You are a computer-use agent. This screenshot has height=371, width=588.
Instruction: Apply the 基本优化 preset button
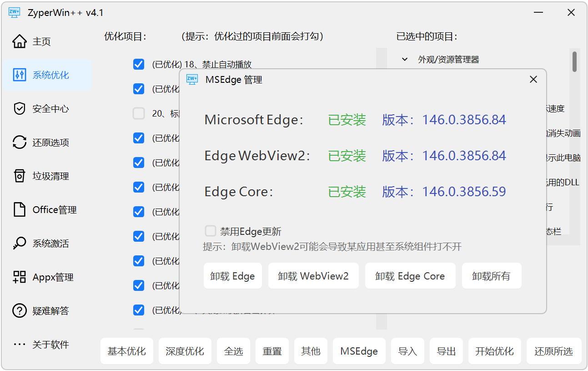coord(126,351)
